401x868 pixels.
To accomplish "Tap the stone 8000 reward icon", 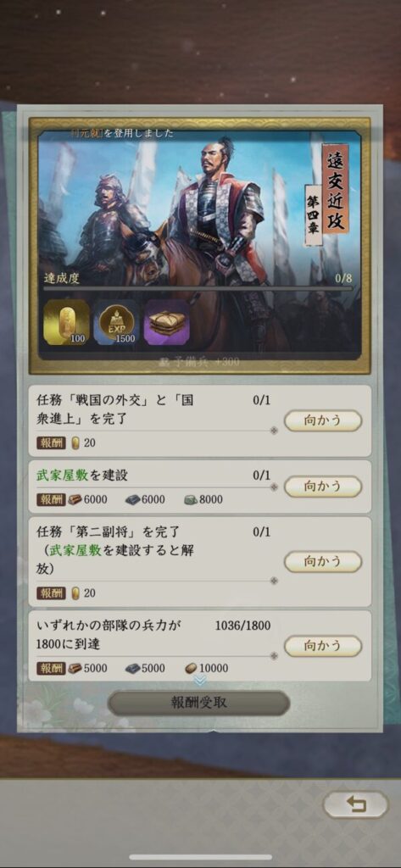I will [x=191, y=500].
